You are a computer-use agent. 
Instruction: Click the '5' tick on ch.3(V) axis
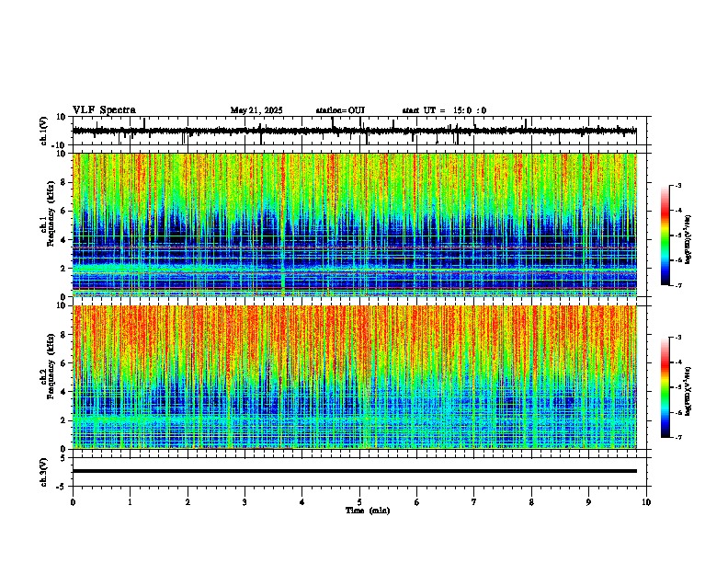point(63,457)
